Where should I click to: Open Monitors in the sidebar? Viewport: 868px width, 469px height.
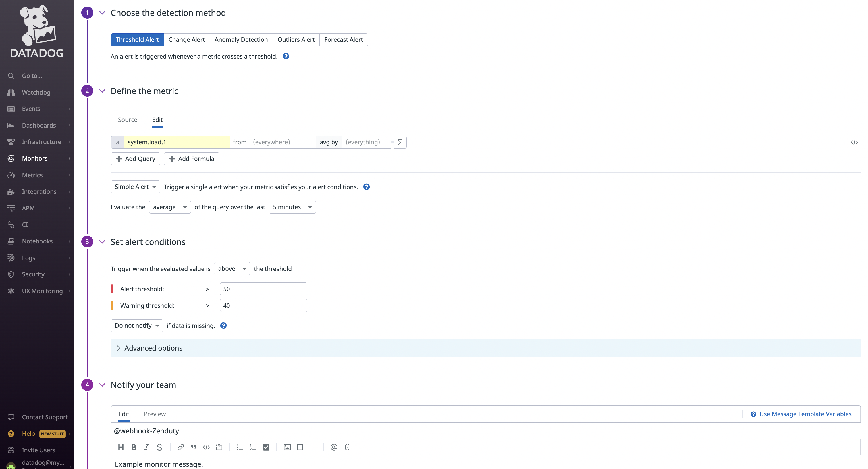pos(35,158)
